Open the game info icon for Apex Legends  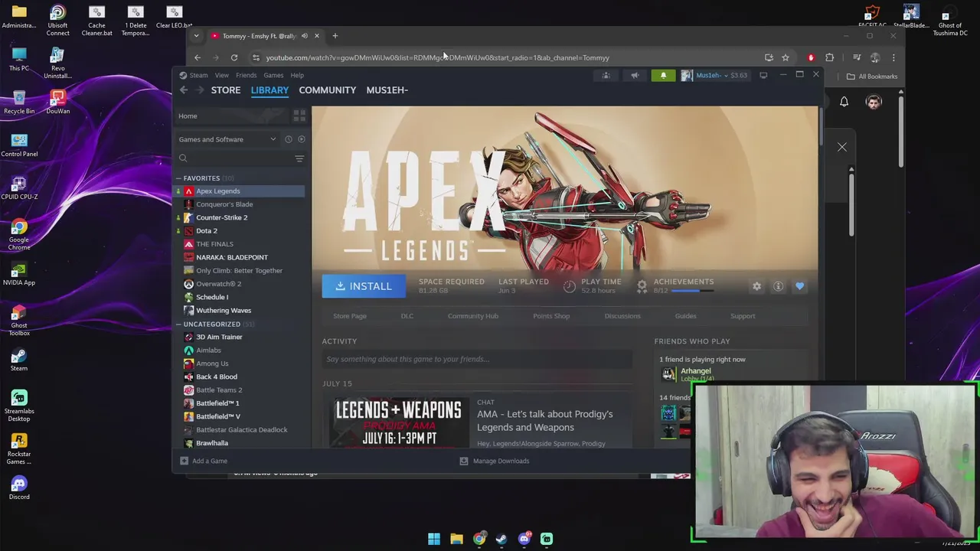[778, 286]
